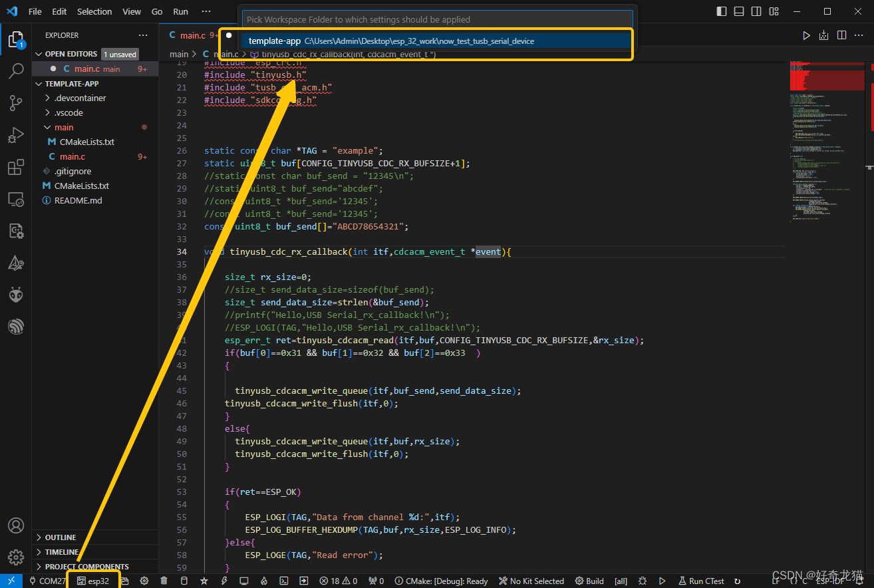The width and height of the screenshot is (874, 588).
Task: Click the build, flash and monitor flame icon
Action: [x=263, y=581]
